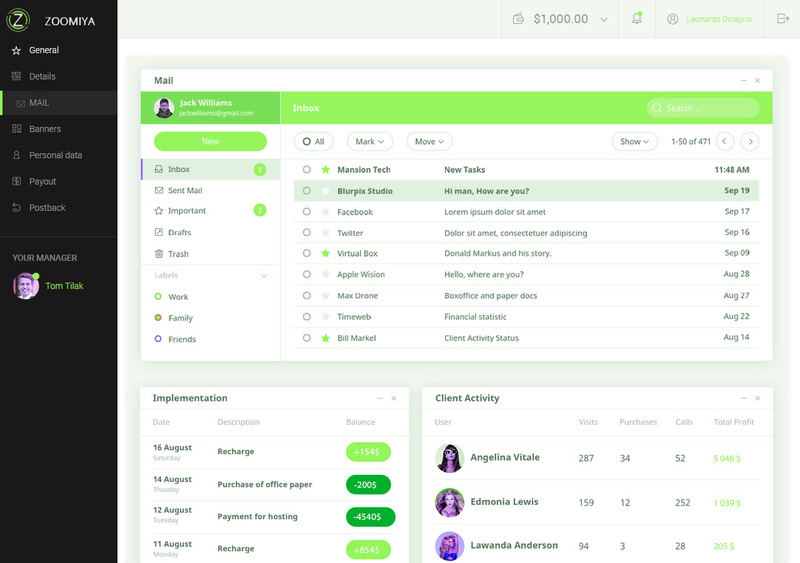This screenshot has height=563, width=800.
Task: Select the Mansion Tech email radio button
Action: tap(307, 170)
